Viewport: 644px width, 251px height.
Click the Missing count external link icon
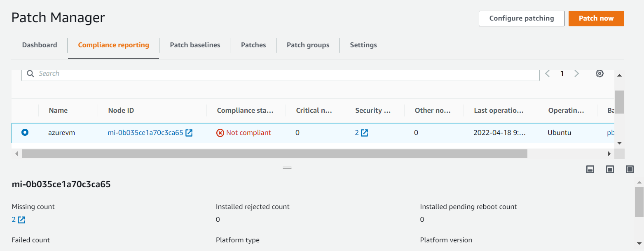tap(21, 220)
